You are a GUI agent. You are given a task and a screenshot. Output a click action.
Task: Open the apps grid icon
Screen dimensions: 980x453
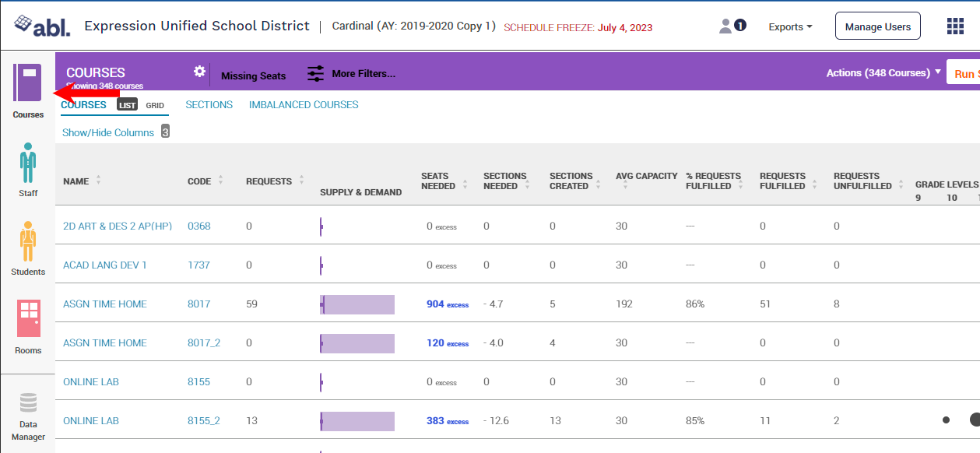click(955, 26)
